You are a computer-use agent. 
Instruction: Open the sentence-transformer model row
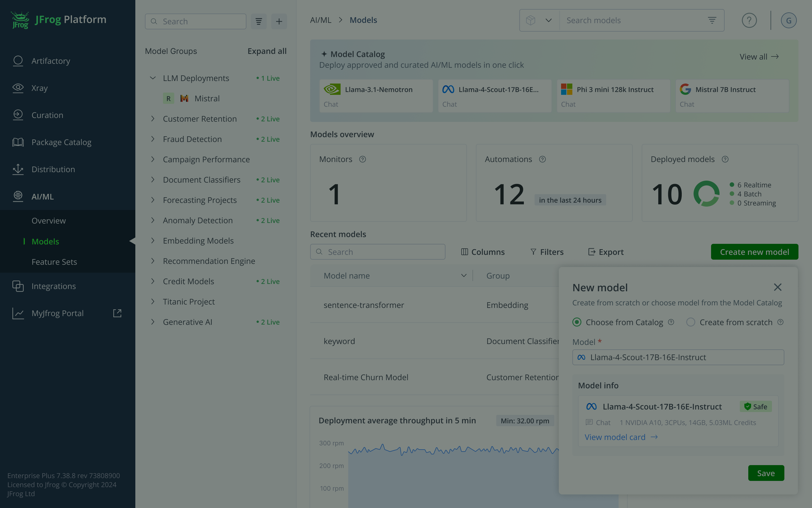pos(434,305)
